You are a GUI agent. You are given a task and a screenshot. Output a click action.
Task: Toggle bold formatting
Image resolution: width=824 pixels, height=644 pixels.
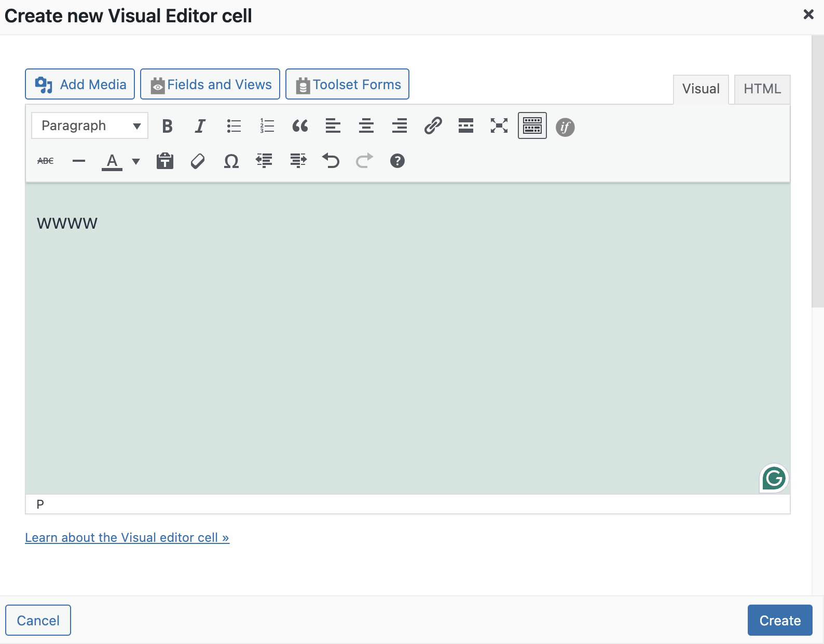pyautogui.click(x=167, y=126)
